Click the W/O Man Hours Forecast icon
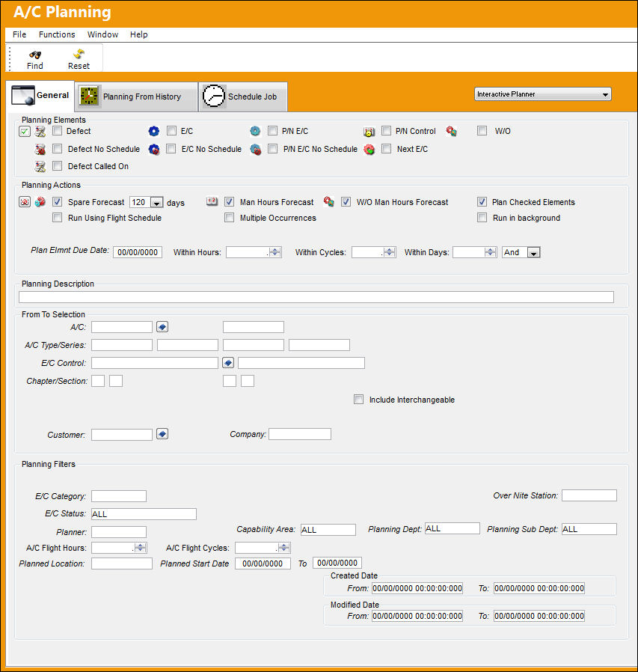Viewport: 638px width, 672px height. click(x=328, y=201)
